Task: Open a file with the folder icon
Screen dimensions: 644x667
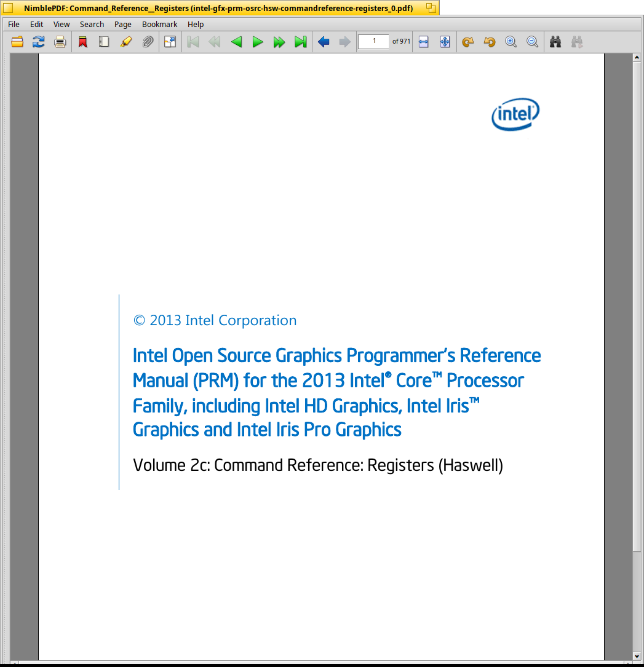Action: click(17, 42)
